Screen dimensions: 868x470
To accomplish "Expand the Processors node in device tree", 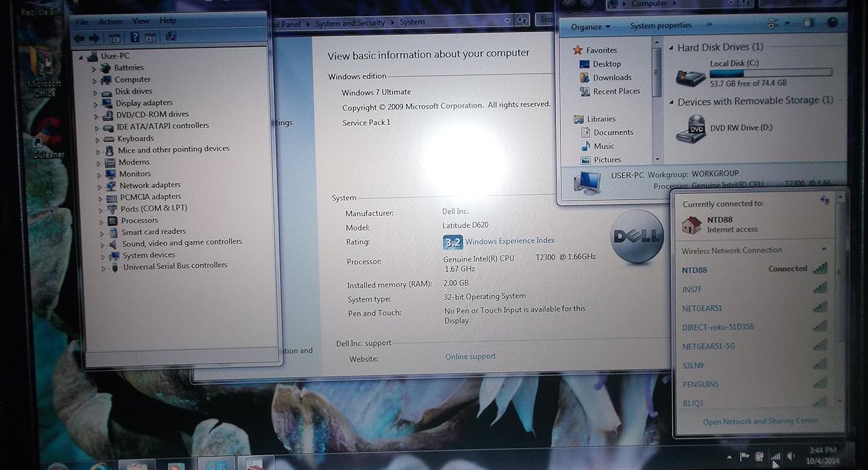I will [x=101, y=221].
